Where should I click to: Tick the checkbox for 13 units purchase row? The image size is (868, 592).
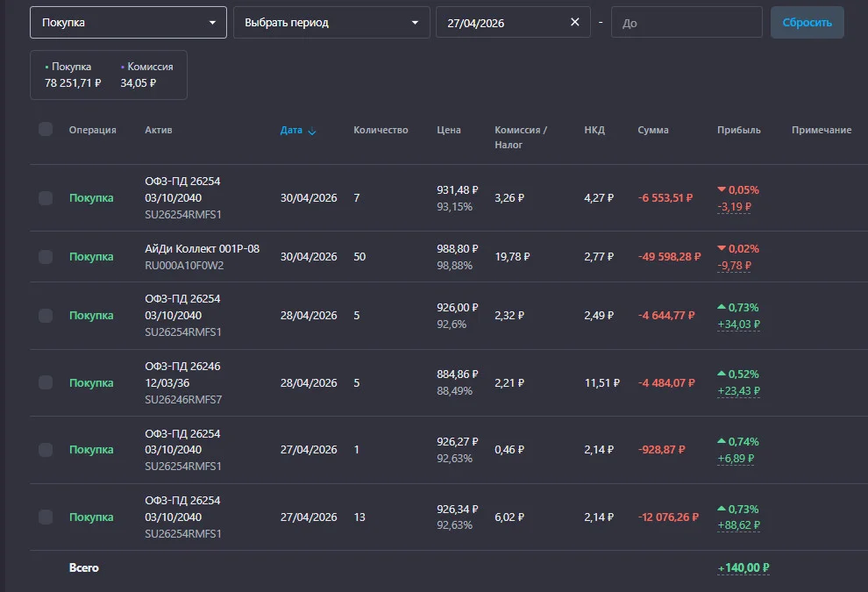(x=46, y=517)
